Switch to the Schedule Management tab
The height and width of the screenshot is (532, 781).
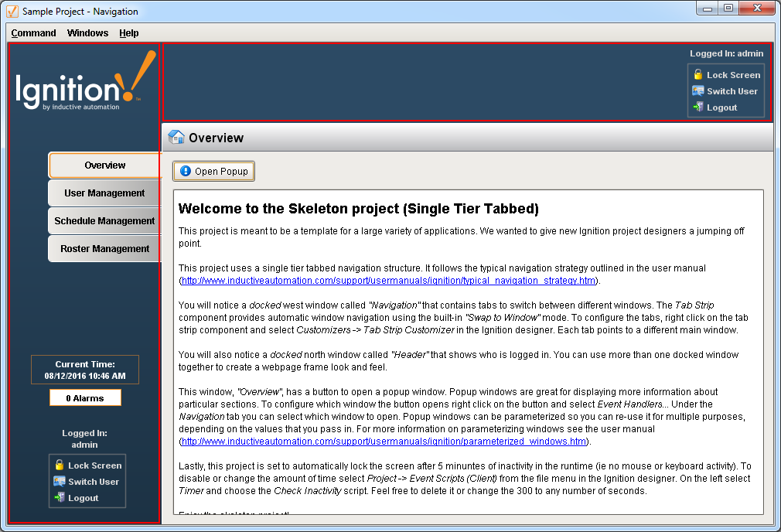(x=103, y=220)
